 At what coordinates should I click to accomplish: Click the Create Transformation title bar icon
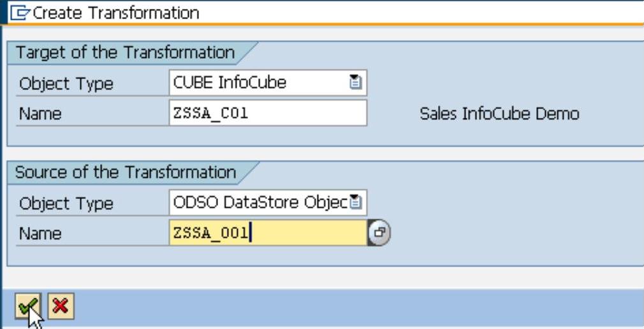click(11, 12)
